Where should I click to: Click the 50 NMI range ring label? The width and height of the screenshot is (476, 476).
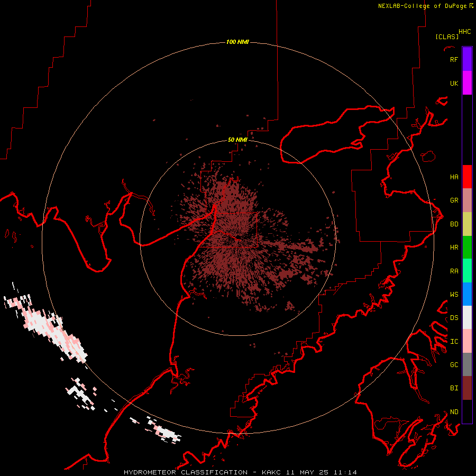237,140
